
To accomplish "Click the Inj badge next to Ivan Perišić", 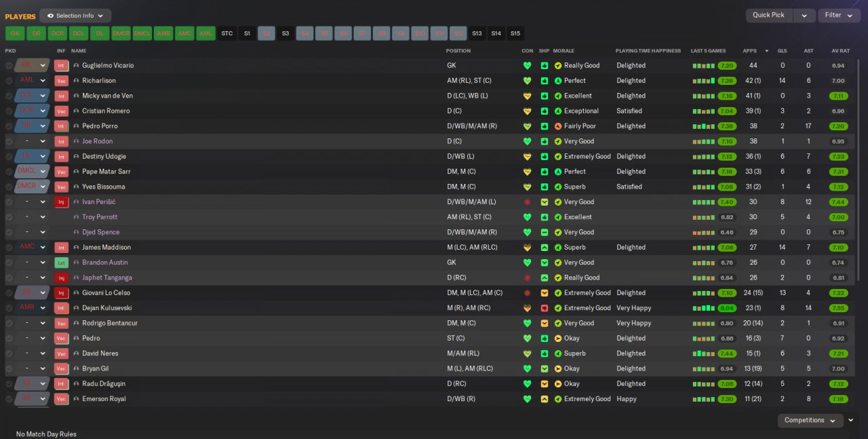I will (x=62, y=202).
